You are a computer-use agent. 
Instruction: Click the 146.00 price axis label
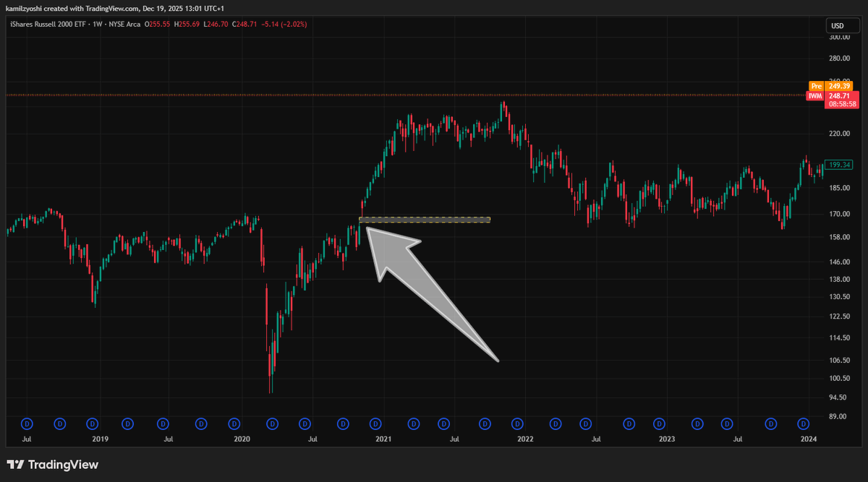[x=840, y=262]
